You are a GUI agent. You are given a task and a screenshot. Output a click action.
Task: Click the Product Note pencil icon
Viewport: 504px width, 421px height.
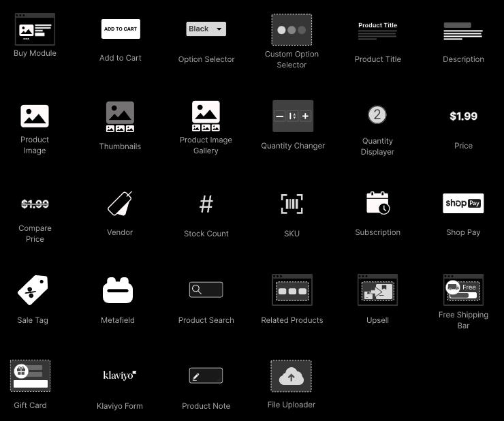tap(206, 375)
